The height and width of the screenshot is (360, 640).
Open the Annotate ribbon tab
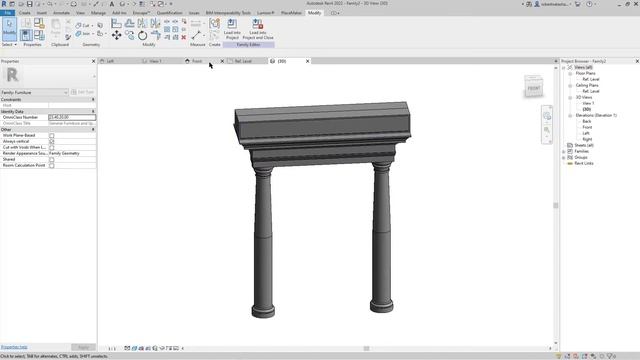[61, 13]
